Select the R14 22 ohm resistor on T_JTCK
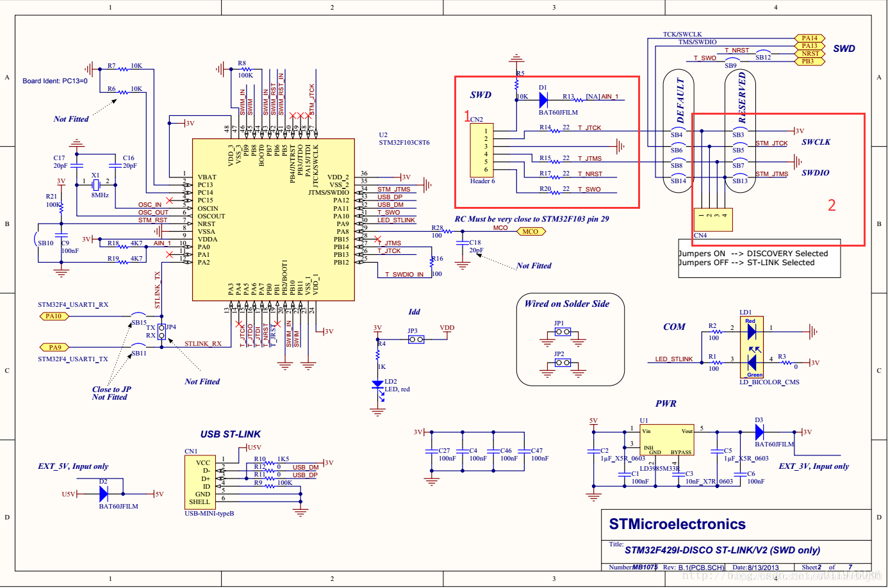Screen dimensions: 888x588 (x=555, y=131)
